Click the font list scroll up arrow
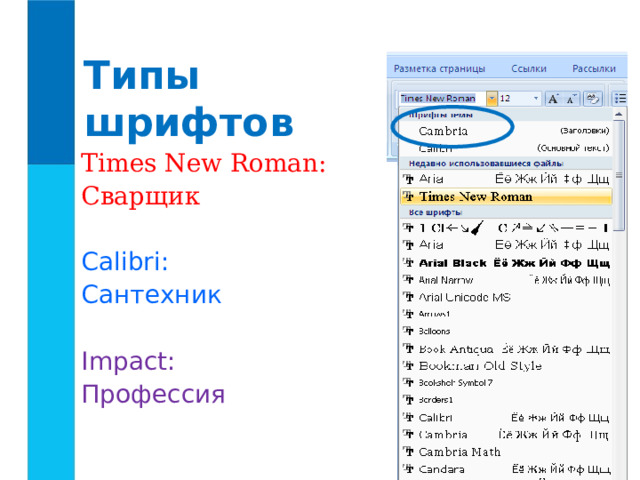 point(619,114)
